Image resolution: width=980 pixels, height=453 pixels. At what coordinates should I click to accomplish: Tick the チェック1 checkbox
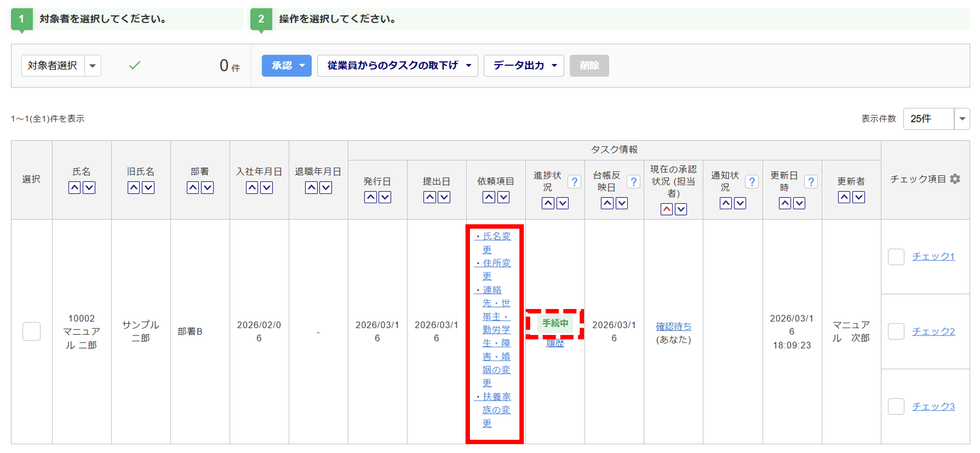tap(896, 257)
